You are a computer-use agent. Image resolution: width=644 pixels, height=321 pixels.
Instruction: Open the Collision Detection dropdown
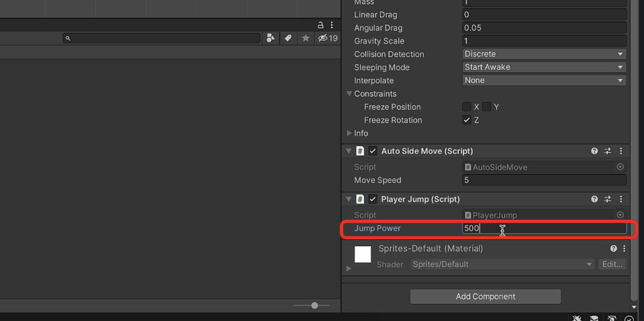(x=544, y=54)
